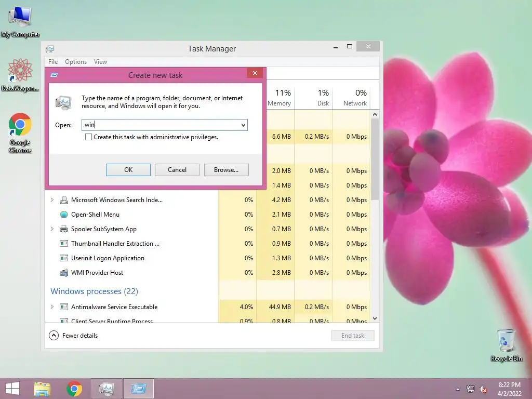Click the WMI Provider Host icon
Viewport: 532px width, 399px height.
(64, 273)
